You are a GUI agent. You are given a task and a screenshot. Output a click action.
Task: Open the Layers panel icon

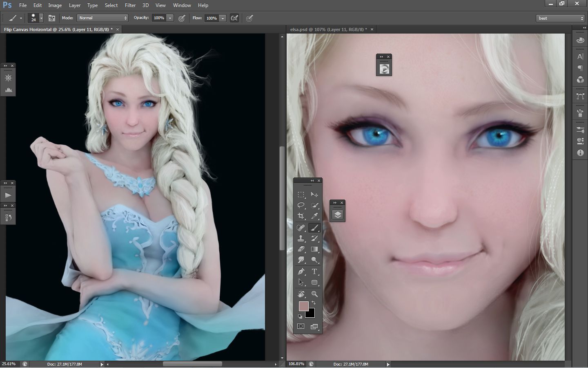(x=337, y=215)
